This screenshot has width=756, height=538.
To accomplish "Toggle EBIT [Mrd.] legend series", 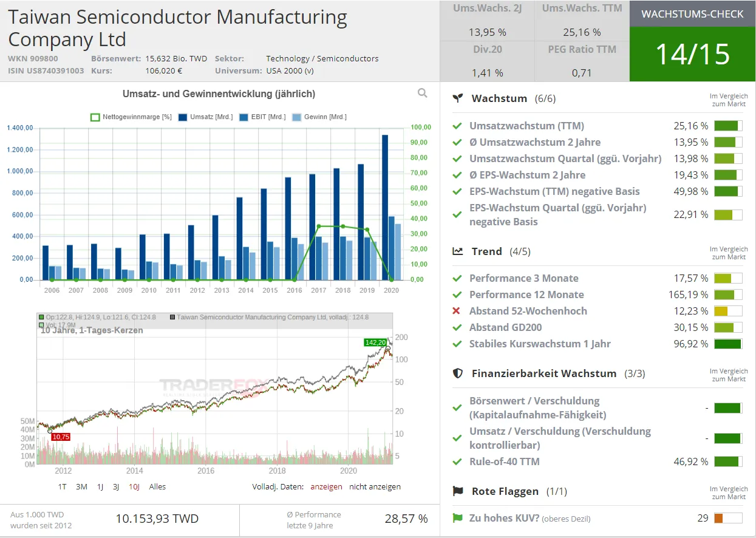I will [262, 117].
